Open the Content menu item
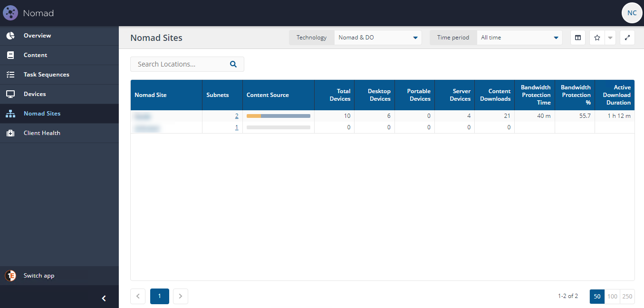The image size is (644, 308). pyautogui.click(x=59, y=55)
